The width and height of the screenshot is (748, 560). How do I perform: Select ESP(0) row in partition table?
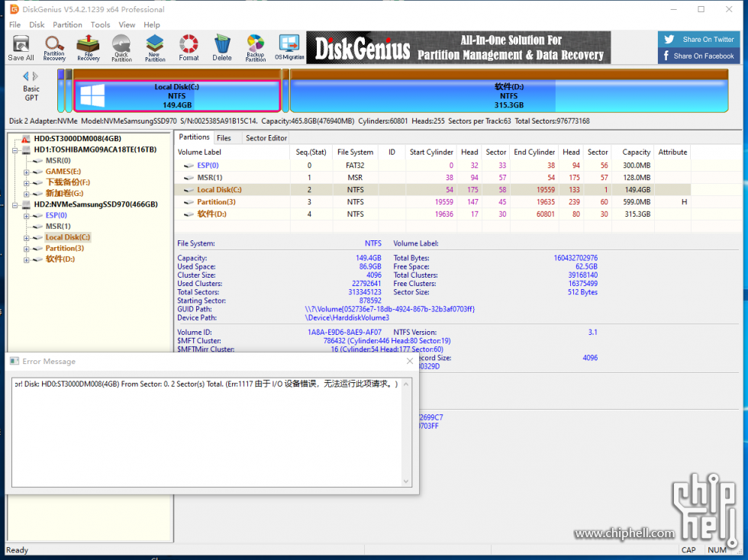(x=434, y=166)
